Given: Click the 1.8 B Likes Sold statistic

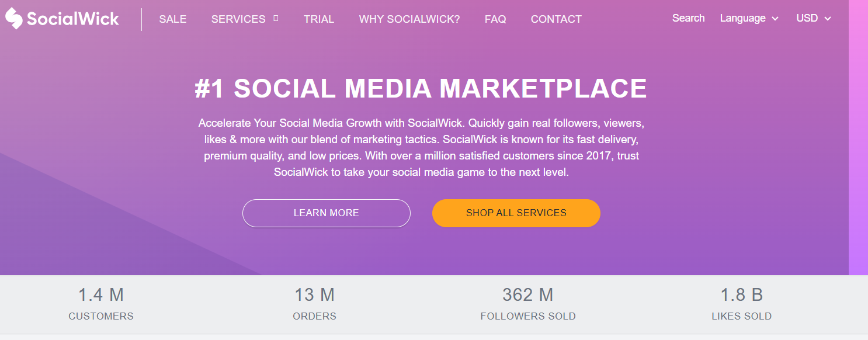Looking at the screenshot, I should tap(741, 304).
